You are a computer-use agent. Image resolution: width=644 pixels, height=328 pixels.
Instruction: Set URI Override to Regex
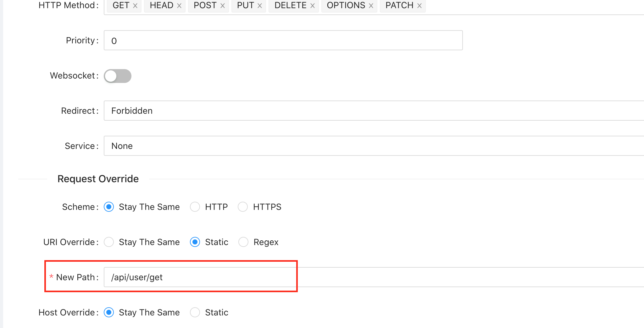pyautogui.click(x=243, y=242)
